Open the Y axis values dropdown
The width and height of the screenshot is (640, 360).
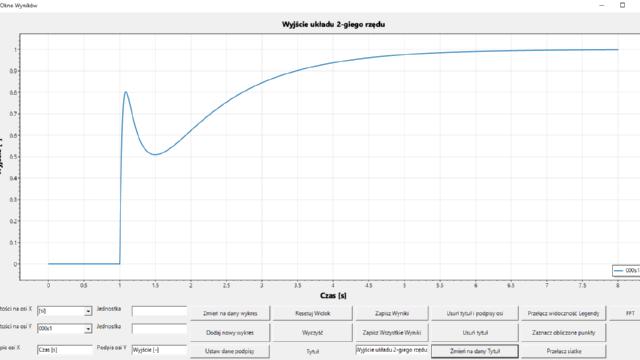click(x=64, y=328)
